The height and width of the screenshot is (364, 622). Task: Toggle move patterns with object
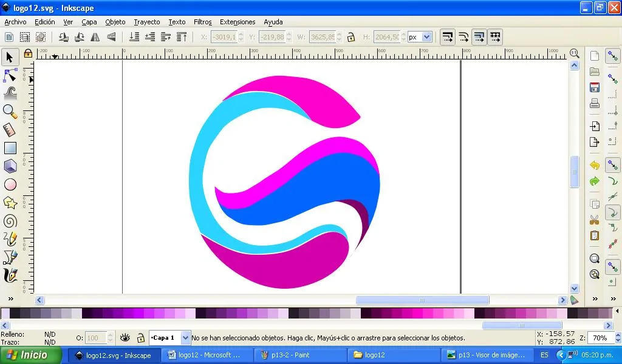click(495, 37)
